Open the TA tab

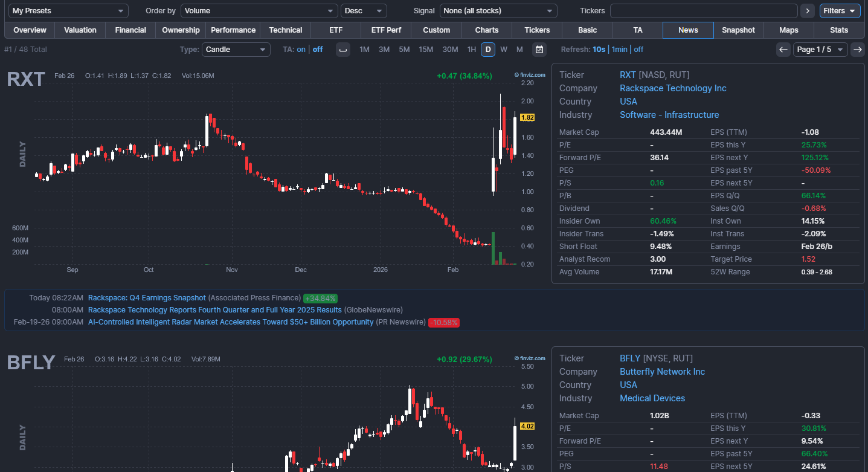tap(638, 30)
